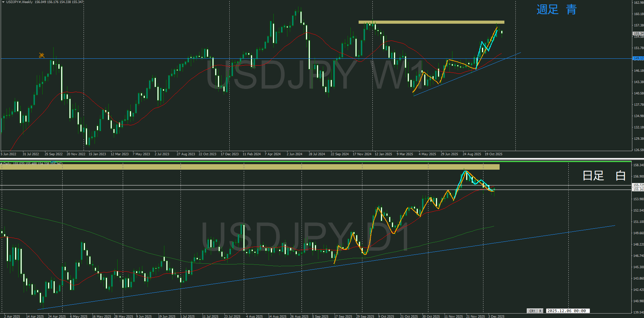Click the 週足 青 text label
The width and height of the screenshot is (644, 318).
tap(556, 10)
